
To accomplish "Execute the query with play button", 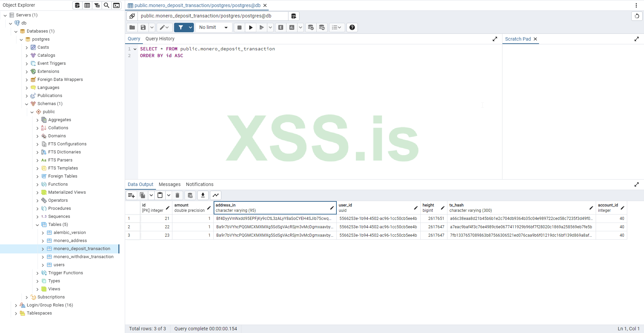I will click(x=251, y=28).
